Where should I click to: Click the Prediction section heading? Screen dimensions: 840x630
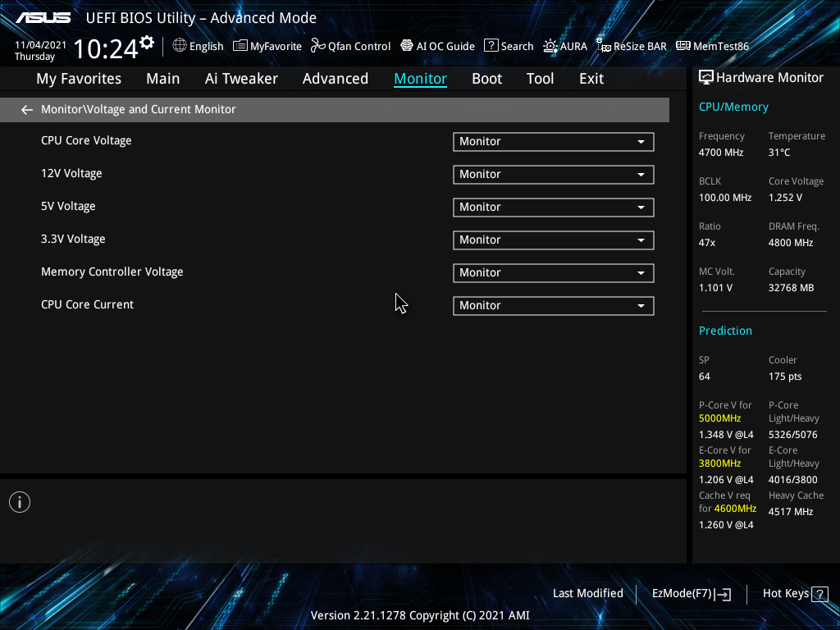(x=725, y=331)
